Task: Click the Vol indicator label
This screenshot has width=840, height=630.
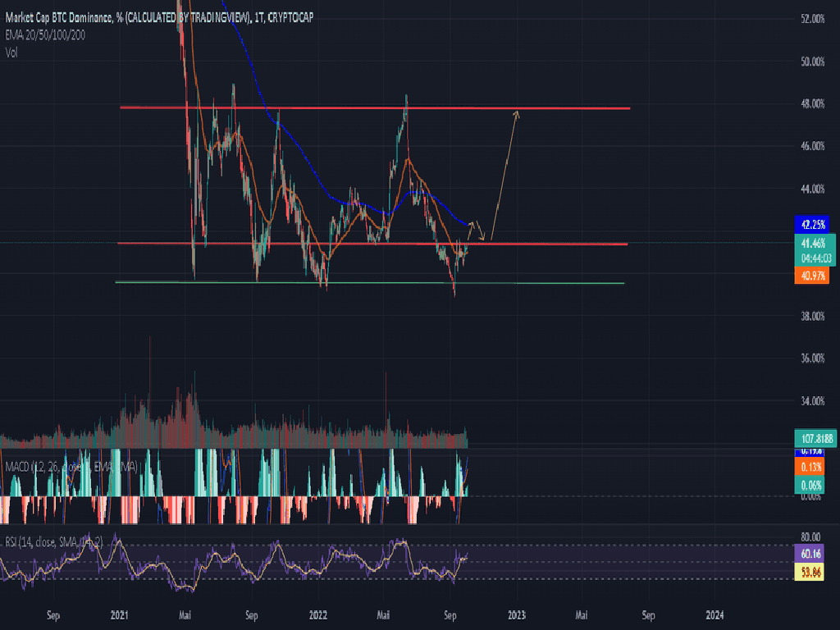Action: tap(11, 52)
